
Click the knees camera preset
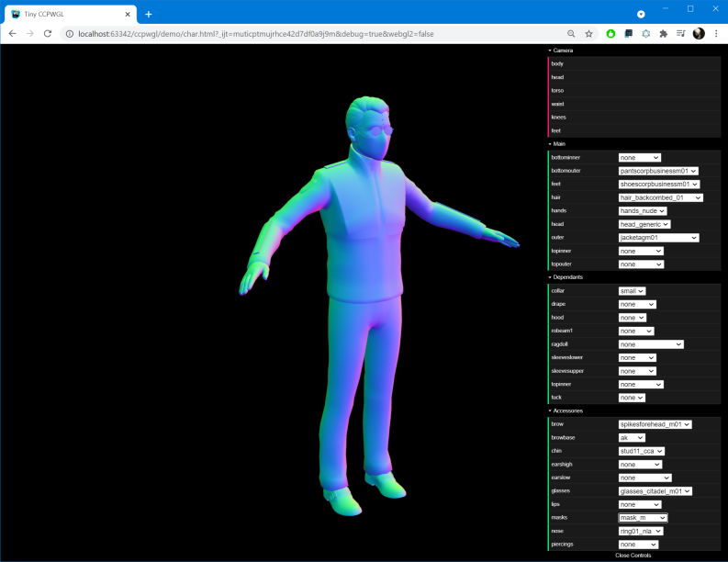click(634, 117)
